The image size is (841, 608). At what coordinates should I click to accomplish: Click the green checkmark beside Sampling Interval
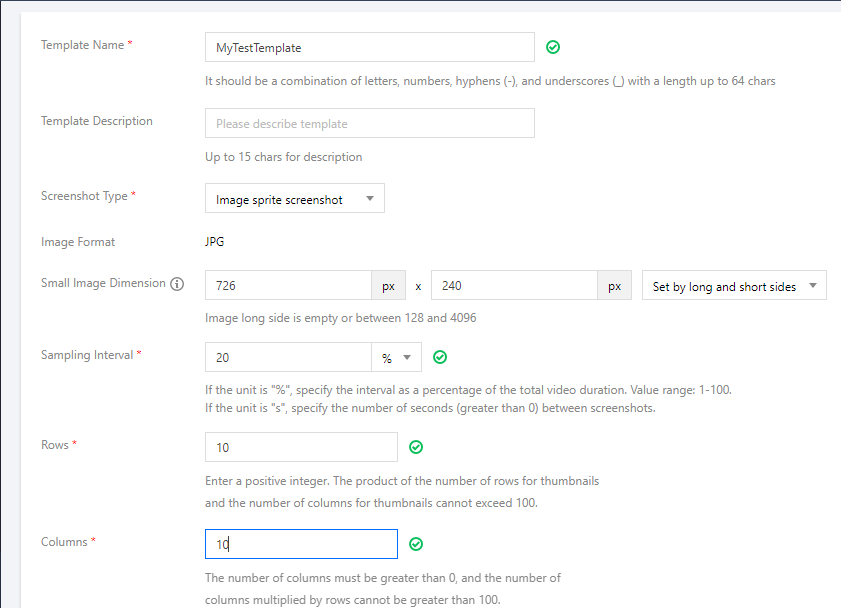pos(440,357)
